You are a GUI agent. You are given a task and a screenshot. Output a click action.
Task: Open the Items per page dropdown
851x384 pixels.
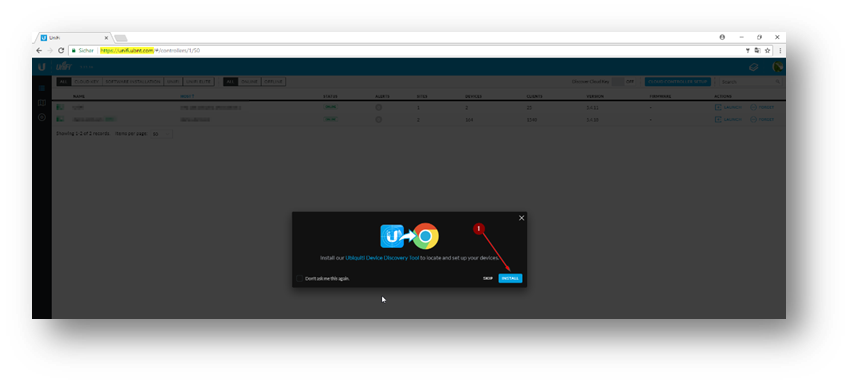161,133
